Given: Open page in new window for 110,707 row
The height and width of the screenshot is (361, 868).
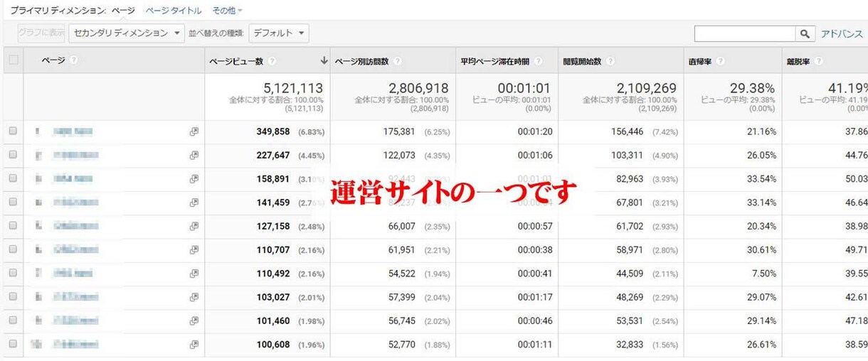Looking at the screenshot, I should tap(194, 250).
